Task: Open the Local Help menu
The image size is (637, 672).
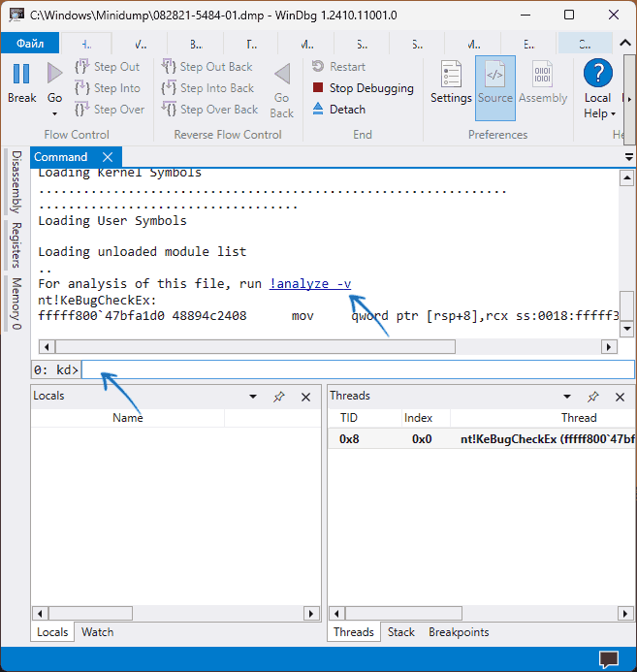Action: [x=599, y=89]
